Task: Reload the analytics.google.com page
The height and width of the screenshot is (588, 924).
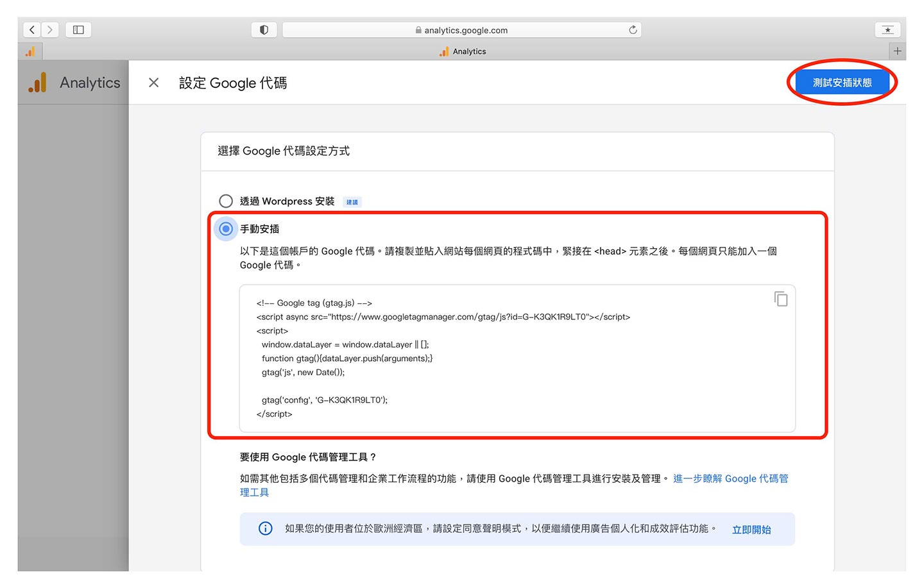Action: coord(633,29)
